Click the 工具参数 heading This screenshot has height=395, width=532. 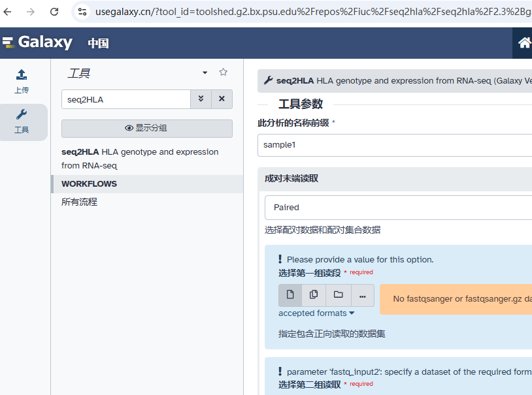click(301, 104)
